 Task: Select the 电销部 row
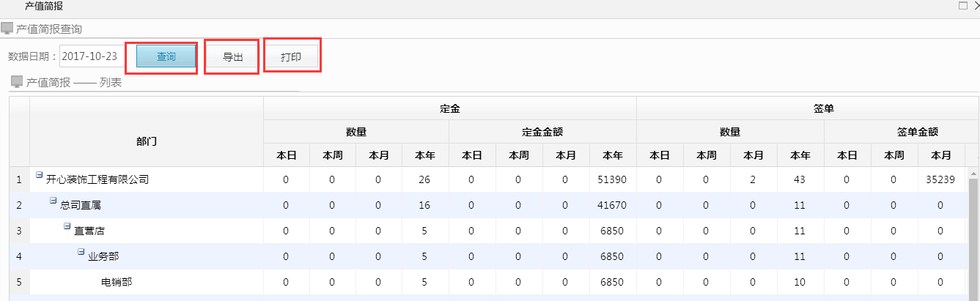click(117, 282)
